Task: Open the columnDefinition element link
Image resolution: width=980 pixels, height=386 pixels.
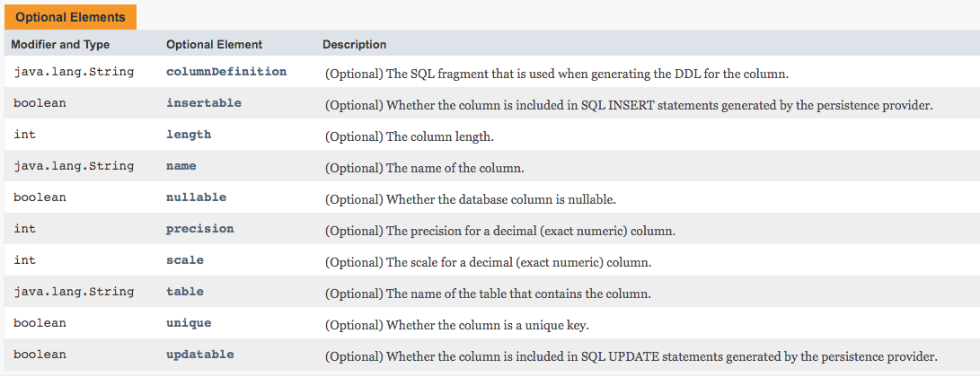Action: point(226,72)
